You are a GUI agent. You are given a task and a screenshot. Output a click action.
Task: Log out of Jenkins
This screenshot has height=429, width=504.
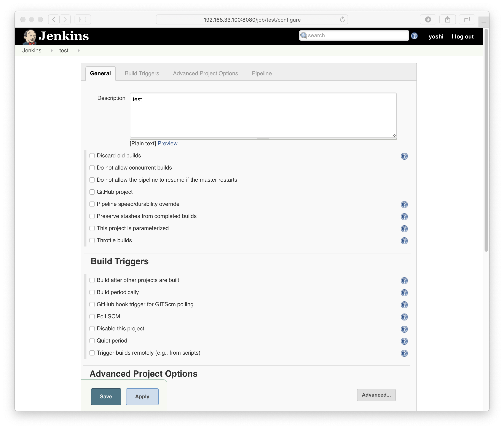coord(464,37)
